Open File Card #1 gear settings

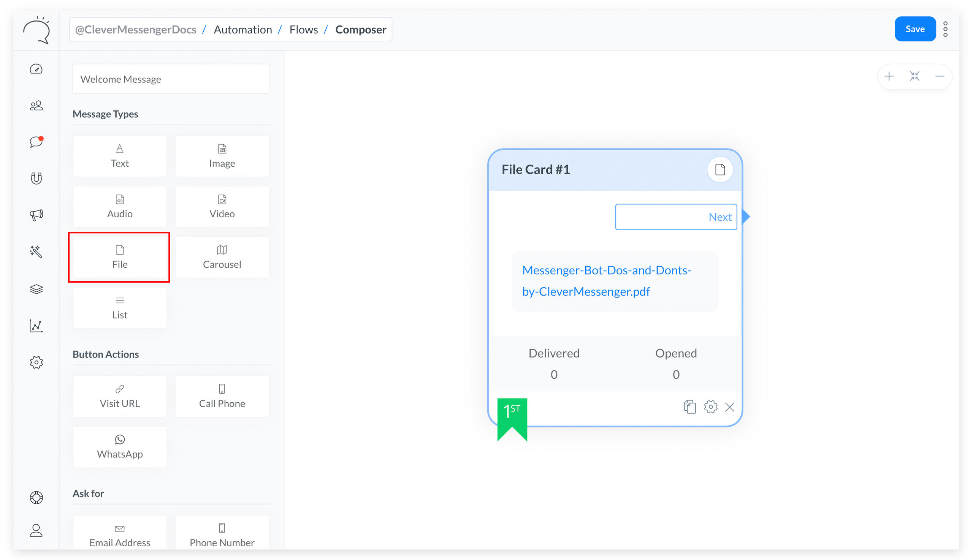[710, 407]
